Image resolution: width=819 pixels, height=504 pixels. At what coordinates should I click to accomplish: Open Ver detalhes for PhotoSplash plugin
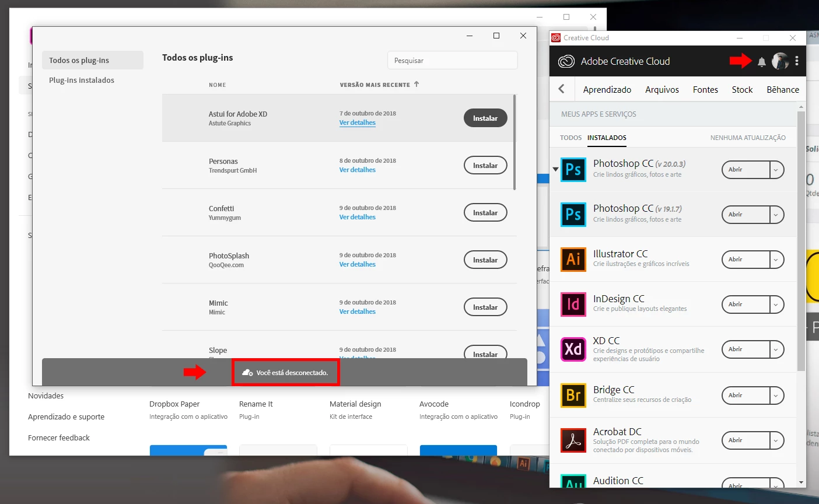[x=357, y=264]
